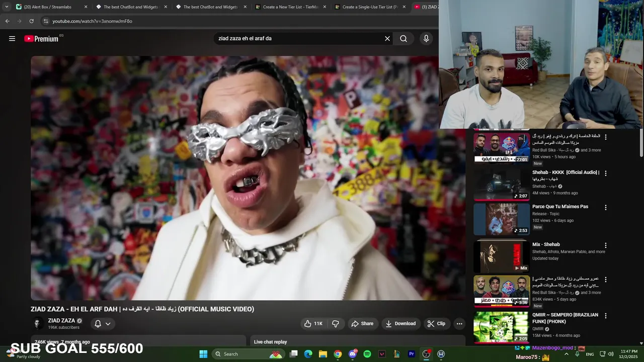Screen dimensions: 644x362
Task: Open Microsoft Edge from taskbar
Action: click(308, 354)
